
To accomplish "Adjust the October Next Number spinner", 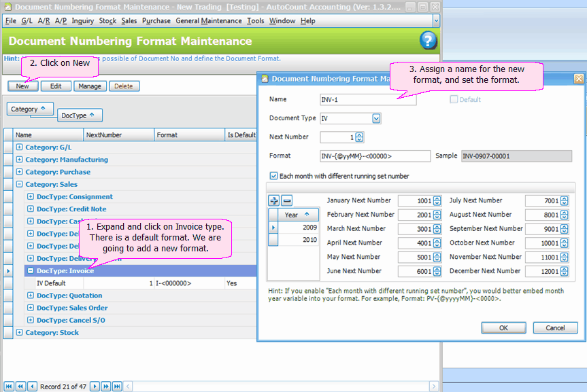I will 564,243.
